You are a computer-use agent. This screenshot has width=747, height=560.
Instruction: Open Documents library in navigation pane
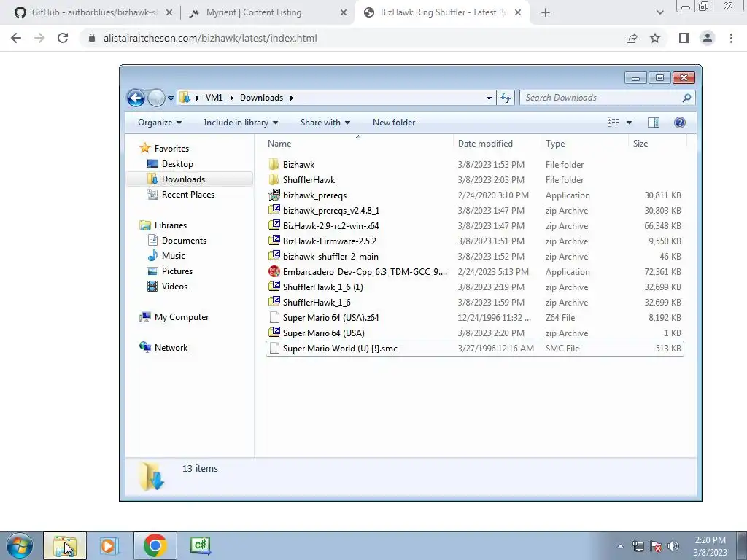(184, 241)
